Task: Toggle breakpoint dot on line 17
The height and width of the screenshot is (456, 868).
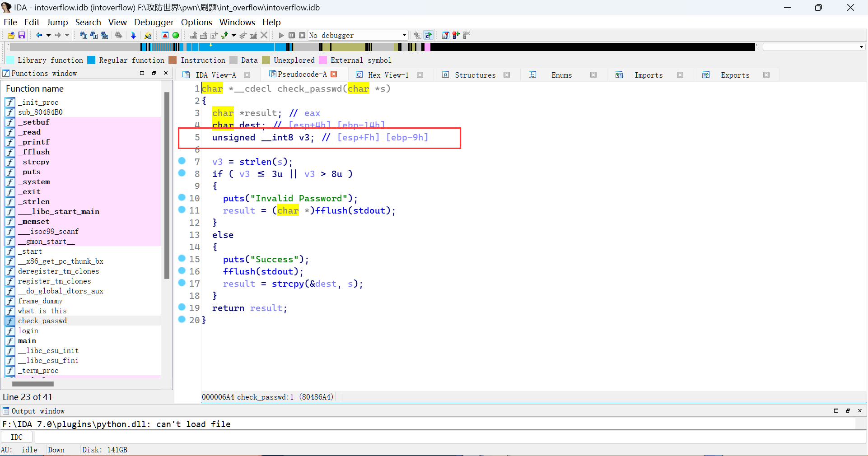Action: click(182, 283)
